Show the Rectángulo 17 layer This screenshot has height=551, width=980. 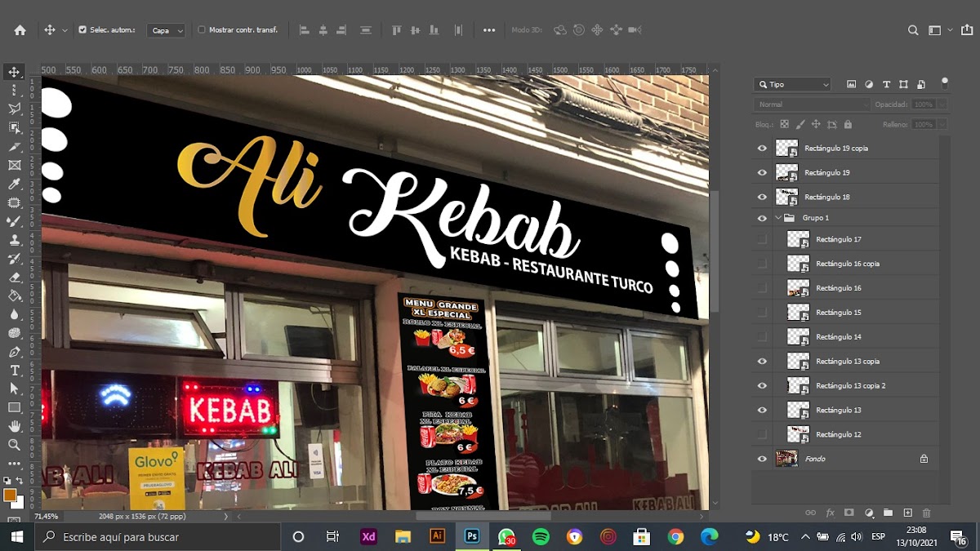(x=762, y=239)
